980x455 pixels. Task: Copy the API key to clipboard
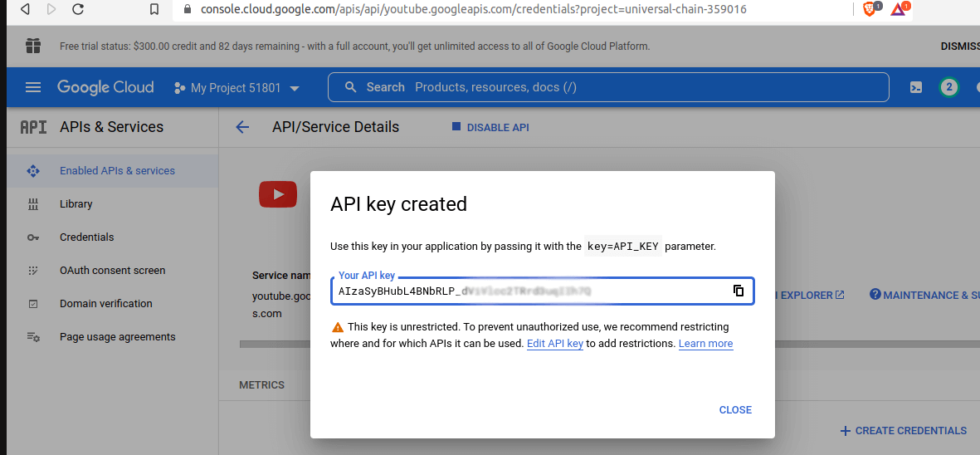739,291
